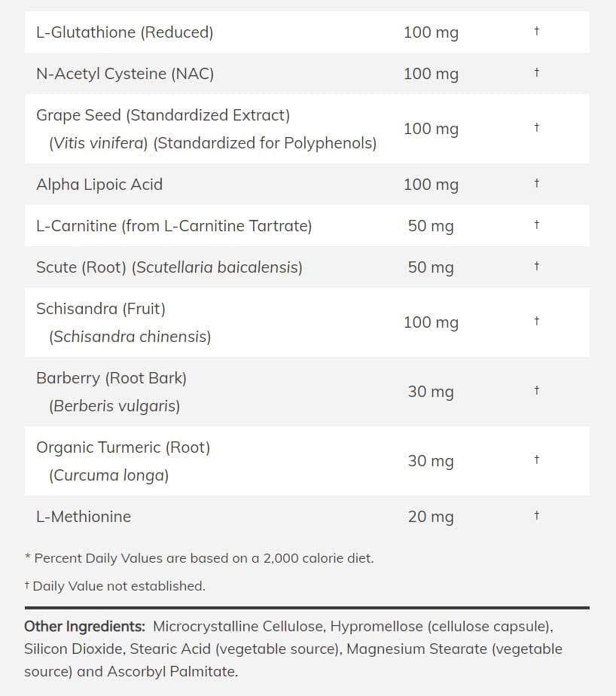The width and height of the screenshot is (616, 696).
Task: Click the dagger symbol in the Scute row
Action: tap(537, 266)
